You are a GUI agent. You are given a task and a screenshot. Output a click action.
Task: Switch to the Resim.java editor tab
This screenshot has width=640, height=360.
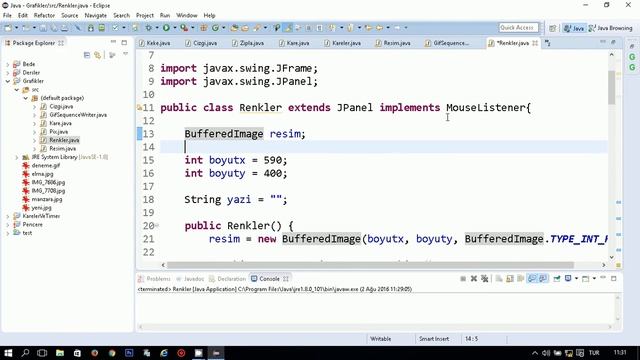pos(393,43)
